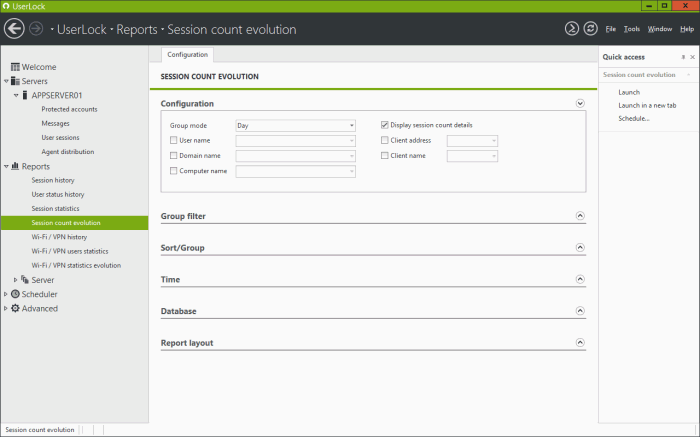Click the Schedule... link
Viewport: 700px width, 437px height.
click(634, 118)
